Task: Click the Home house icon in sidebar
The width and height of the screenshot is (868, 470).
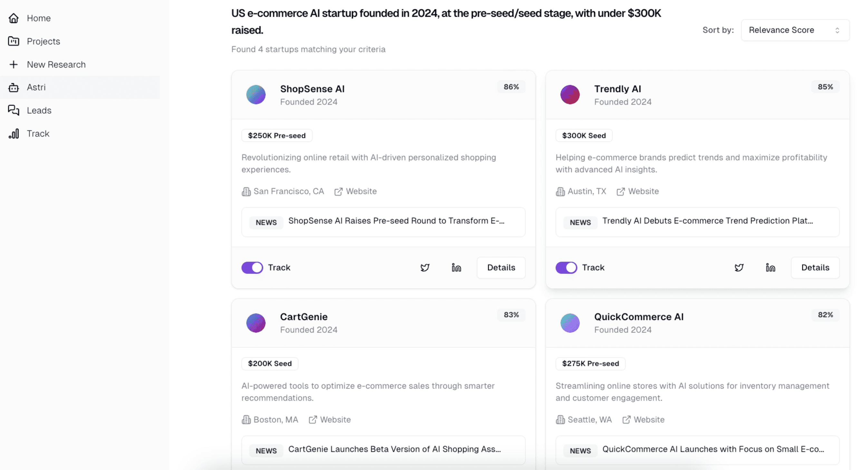Action: click(x=14, y=18)
